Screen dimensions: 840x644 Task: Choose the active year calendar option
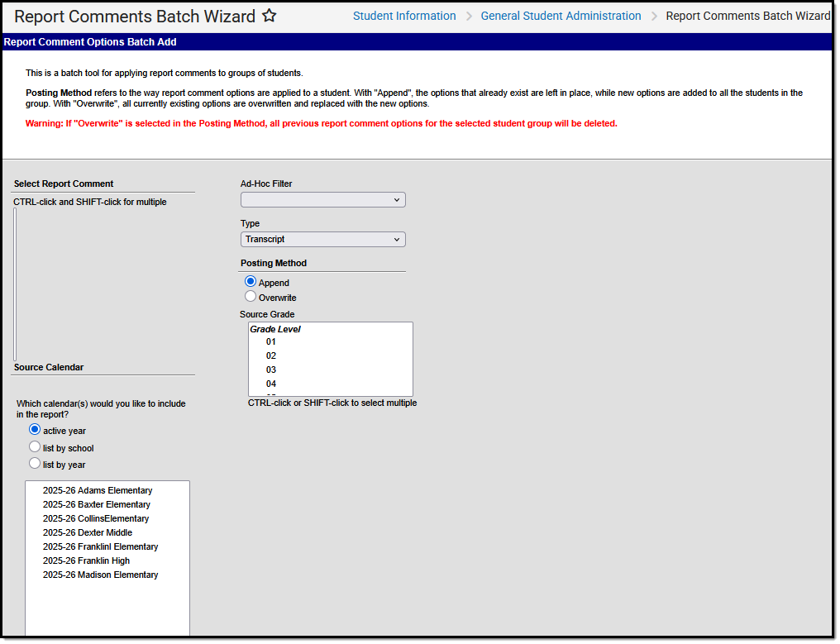tap(34, 429)
